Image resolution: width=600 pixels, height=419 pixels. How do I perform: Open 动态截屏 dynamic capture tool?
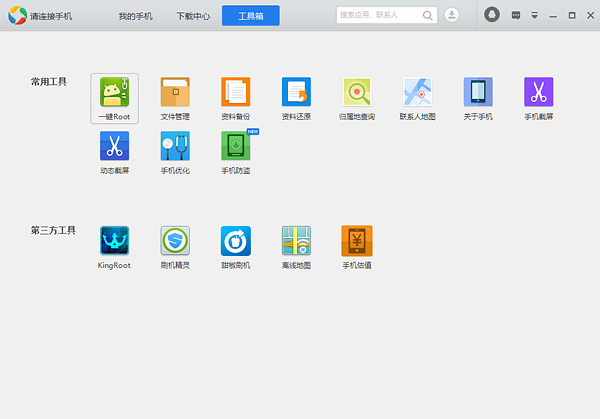coord(114,146)
